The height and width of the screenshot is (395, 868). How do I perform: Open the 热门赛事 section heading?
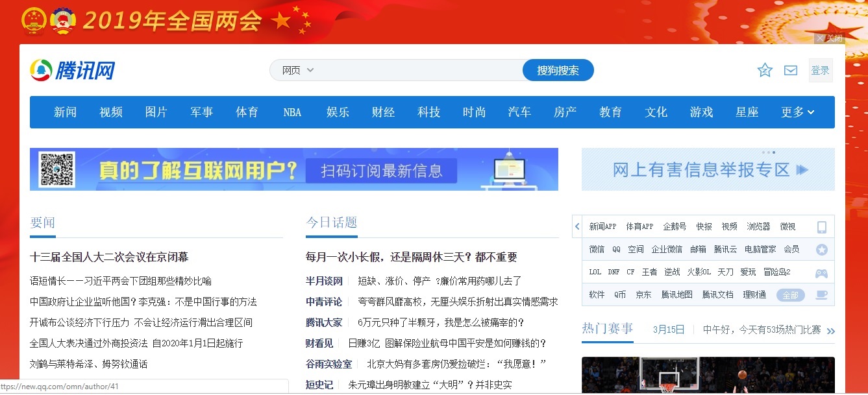click(608, 329)
